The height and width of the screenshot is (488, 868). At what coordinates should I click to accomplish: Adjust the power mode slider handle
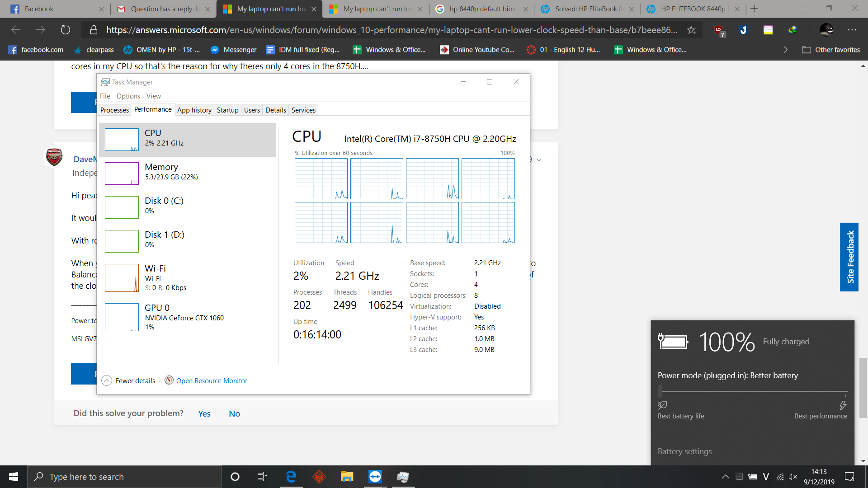click(660, 391)
